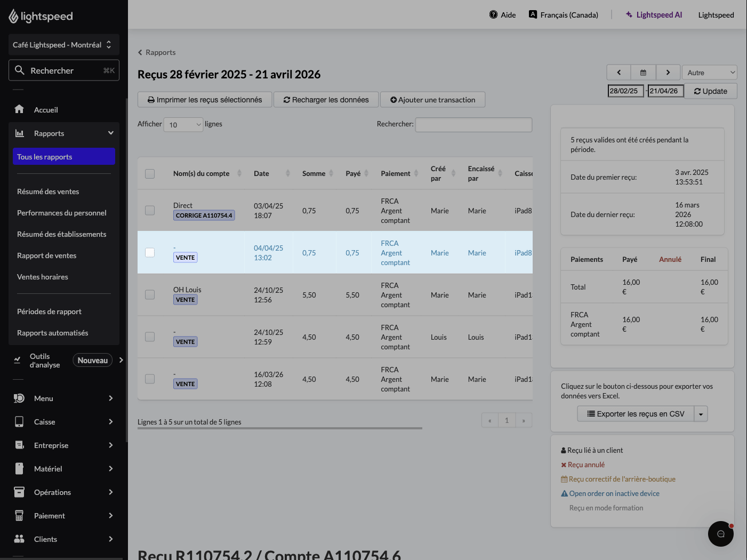Open the chat support bubble
The image size is (747, 560).
pos(721,534)
